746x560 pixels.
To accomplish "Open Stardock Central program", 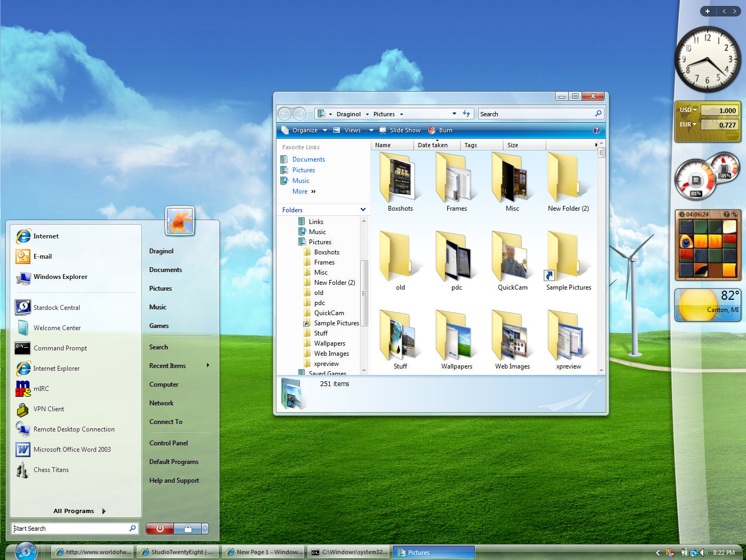I will tap(48, 308).
